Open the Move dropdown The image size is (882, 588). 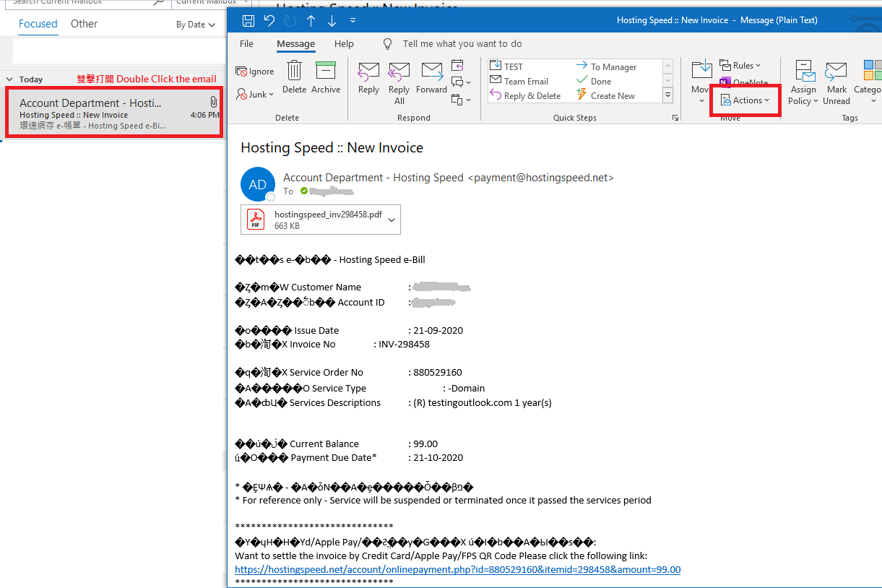click(x=701, y=83)
